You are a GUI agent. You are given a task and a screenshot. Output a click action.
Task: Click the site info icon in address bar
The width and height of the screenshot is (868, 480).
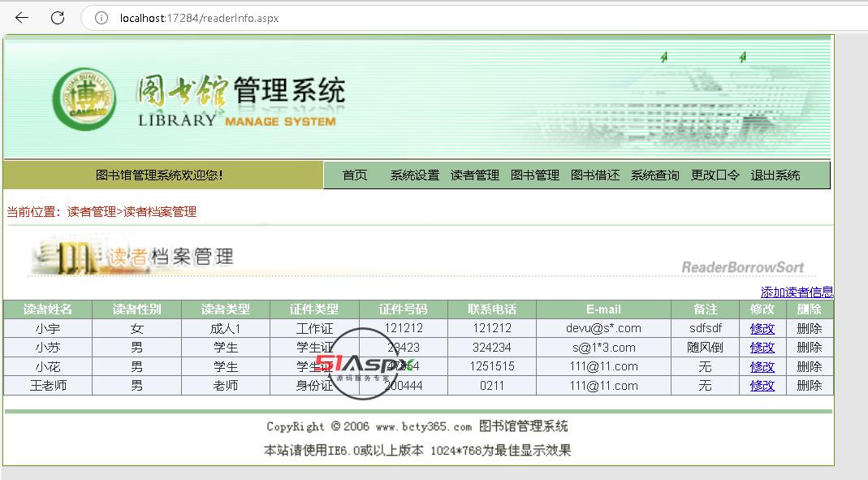[x=101, y=18]
